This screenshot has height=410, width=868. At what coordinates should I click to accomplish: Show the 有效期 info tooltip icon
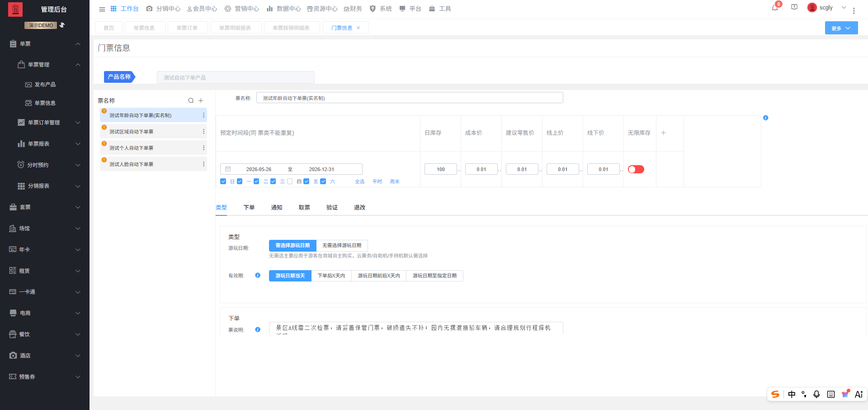[258, 275]
